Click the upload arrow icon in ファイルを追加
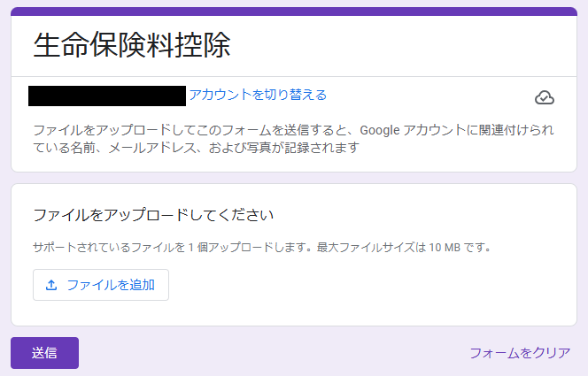Screen dimensions: 588x376 [51, 285]
